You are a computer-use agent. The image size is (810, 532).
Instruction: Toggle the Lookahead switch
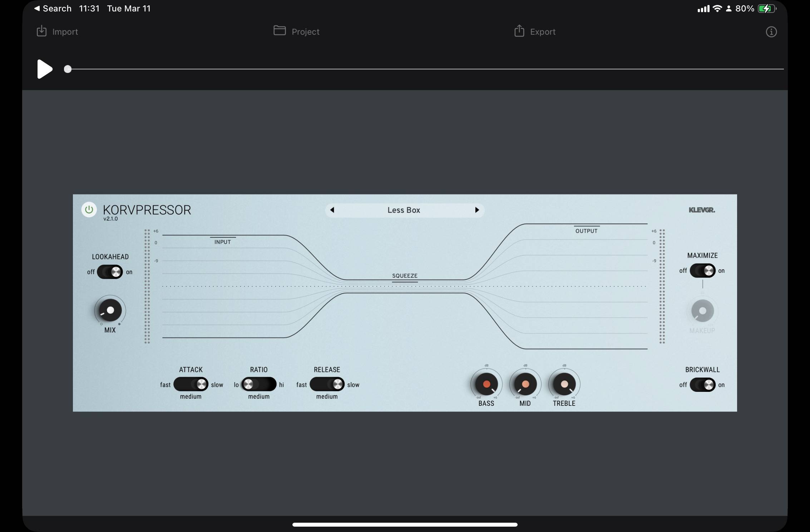110,272
